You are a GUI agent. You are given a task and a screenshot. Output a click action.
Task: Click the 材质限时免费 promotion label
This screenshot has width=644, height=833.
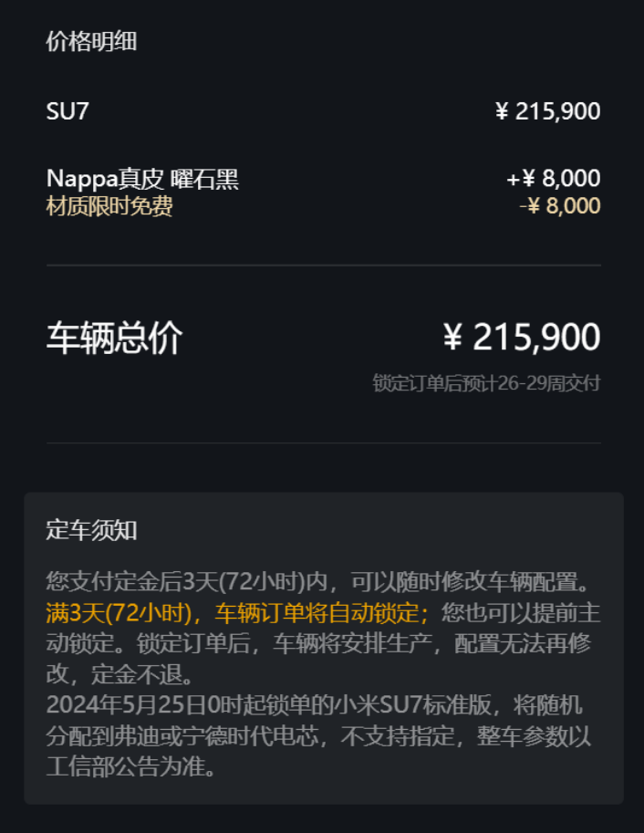(109, 206)
